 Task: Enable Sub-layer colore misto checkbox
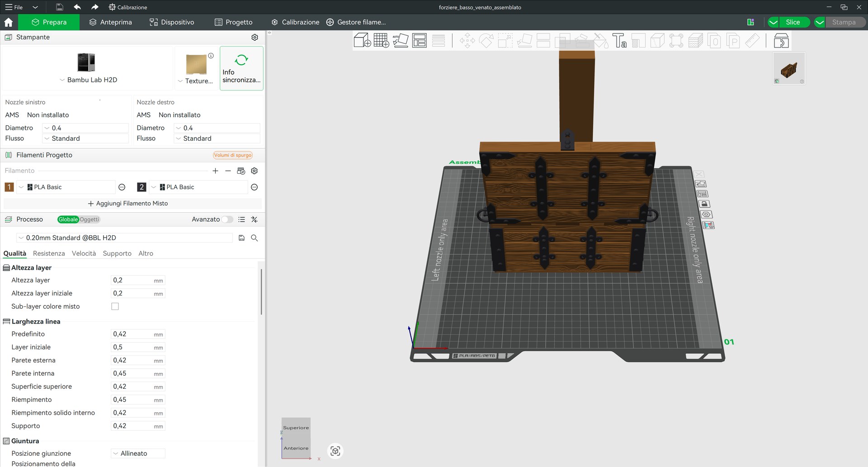[x=115, y=306]
